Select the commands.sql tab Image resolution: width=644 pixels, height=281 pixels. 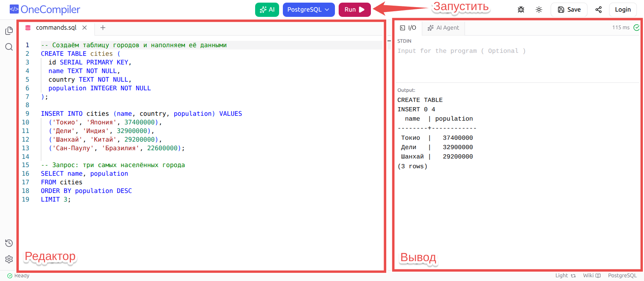click(x=56, y=28)
